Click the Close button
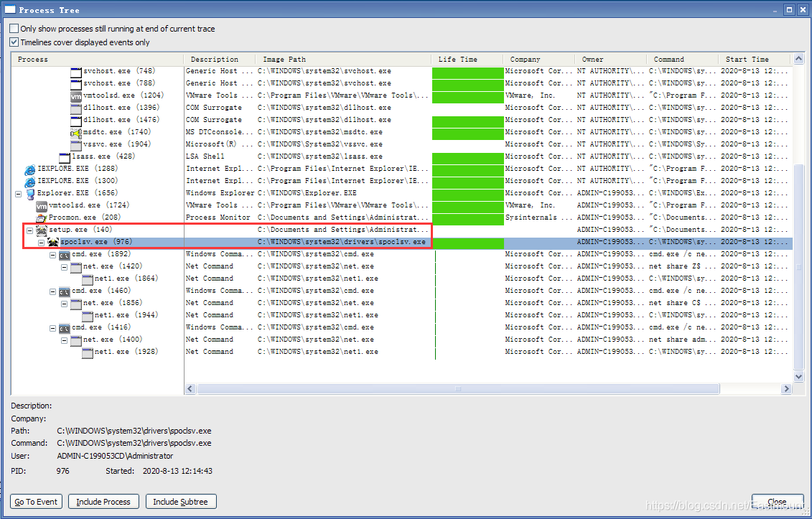812x519 pixels. point(778,501)
